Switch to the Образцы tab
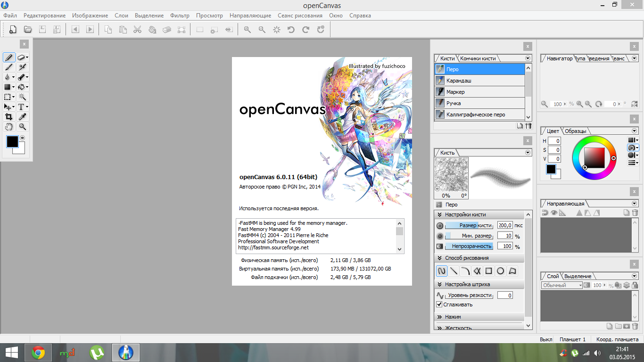Screen dimensions: 644x362 coord(575,131)
